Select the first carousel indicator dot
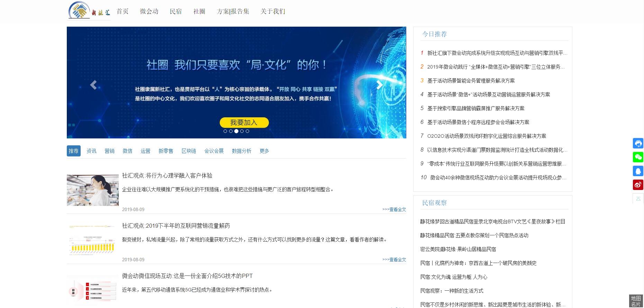Screen dimensions: 644x308 (x=225, y=131)
